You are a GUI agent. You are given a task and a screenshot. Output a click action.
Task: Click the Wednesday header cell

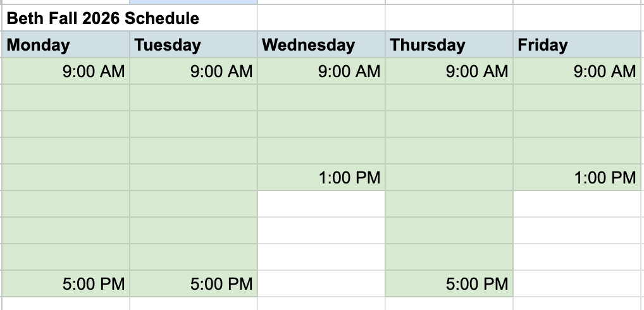(x=321, y=44)
